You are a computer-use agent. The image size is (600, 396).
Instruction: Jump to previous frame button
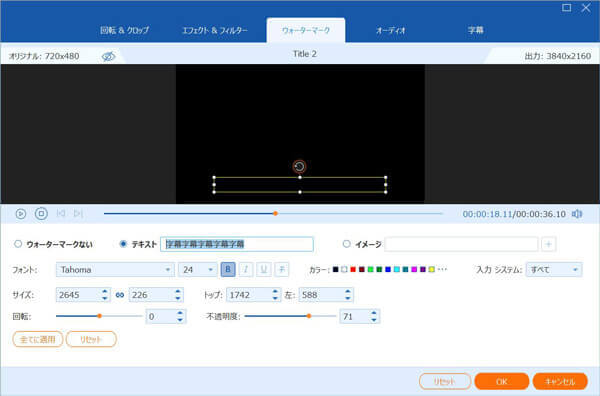pos(60,213)
